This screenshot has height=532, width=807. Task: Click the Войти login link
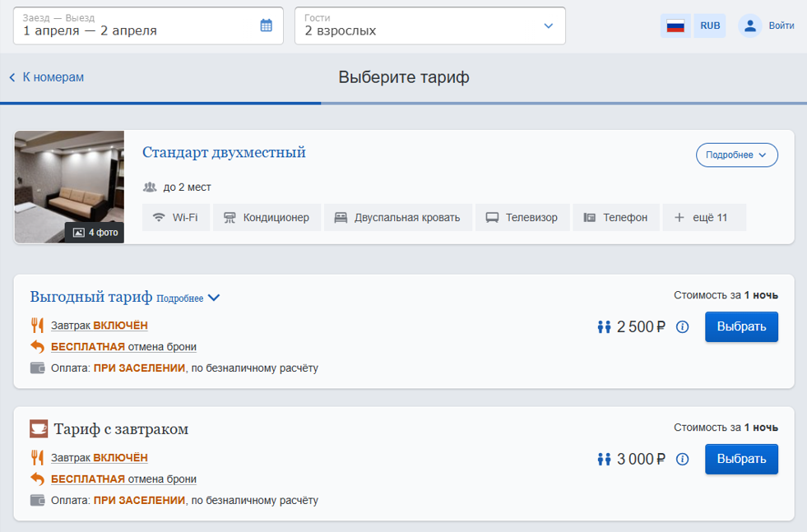781,25
